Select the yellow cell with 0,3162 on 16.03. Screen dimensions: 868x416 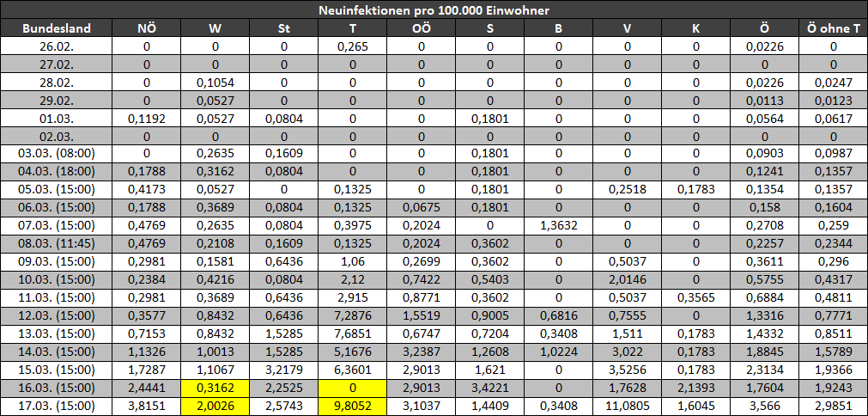[x=215, y=388]
